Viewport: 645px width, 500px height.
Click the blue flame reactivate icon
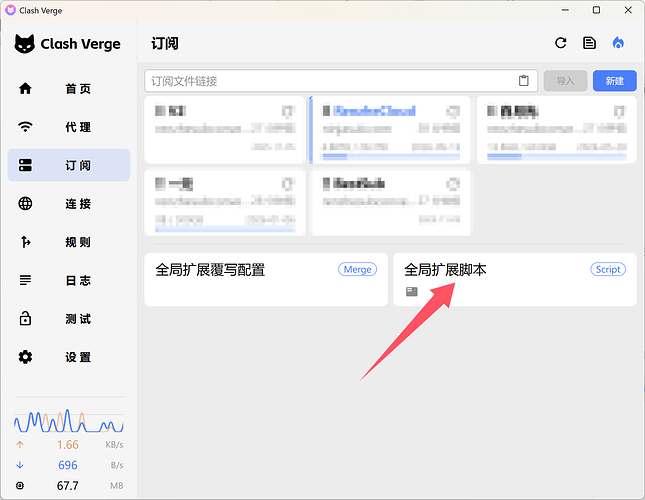coord(618,43)
